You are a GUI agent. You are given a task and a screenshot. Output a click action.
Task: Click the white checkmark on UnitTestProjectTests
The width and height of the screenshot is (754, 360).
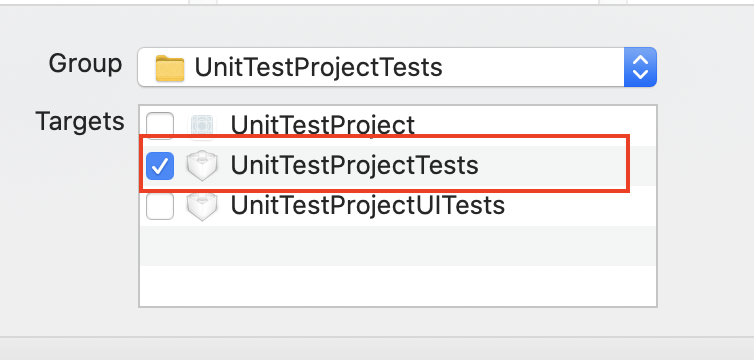[160, 166]
